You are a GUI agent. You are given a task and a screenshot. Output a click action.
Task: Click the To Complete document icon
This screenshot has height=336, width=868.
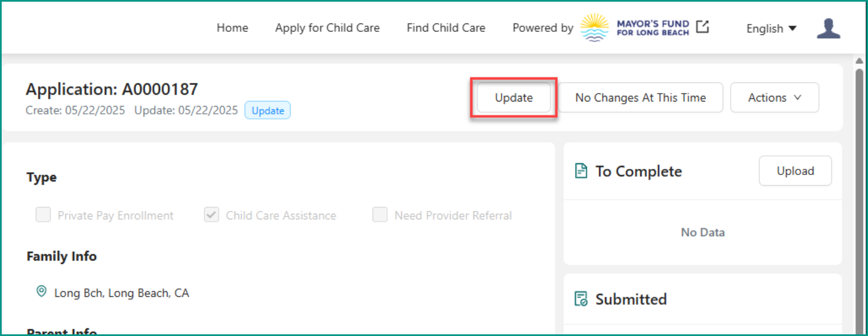[x=581, y=171]
